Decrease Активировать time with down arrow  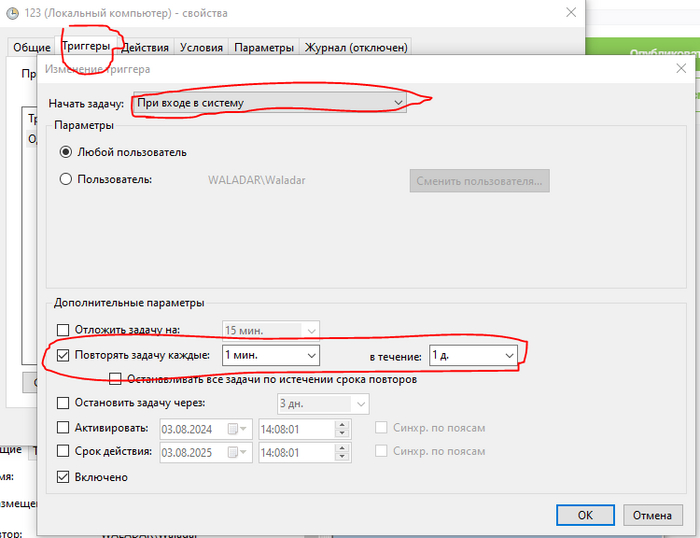pyautogui.click(x=342, y=434)
